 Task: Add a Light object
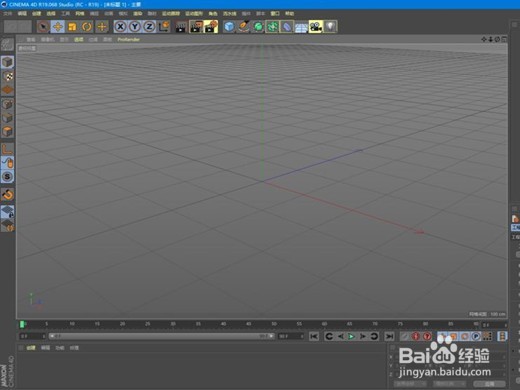point(330,27)
